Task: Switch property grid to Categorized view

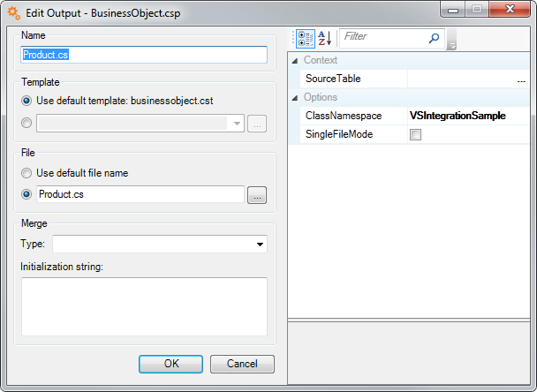Action: pos(306,39)
